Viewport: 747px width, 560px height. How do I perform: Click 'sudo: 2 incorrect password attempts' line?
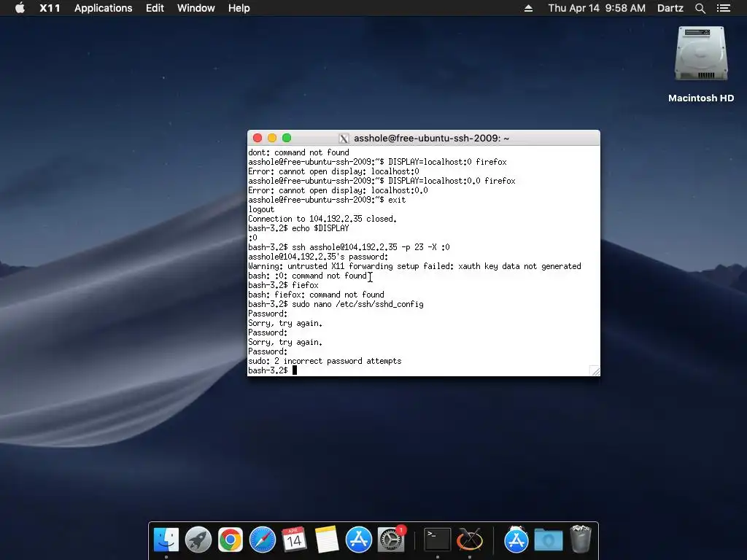tap(325, 361)
